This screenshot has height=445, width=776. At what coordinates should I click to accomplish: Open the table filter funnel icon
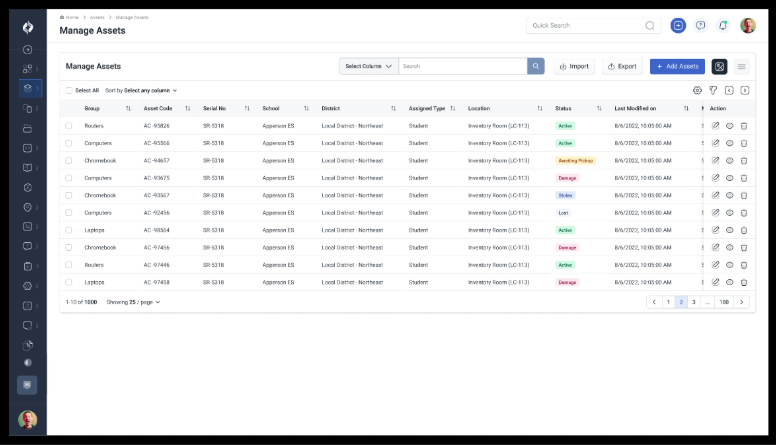pos(713,90)
